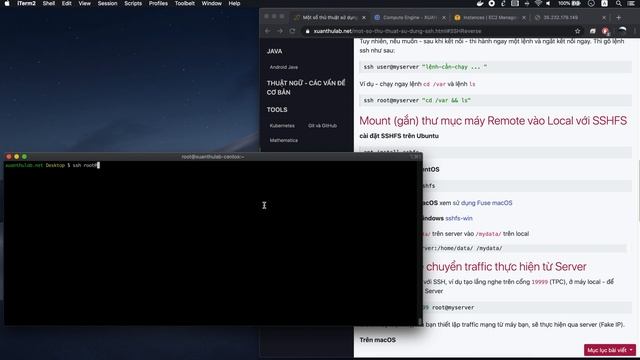Click the Wi-Fi status icon
Screen dimensions: 640x360
point(538,4)
